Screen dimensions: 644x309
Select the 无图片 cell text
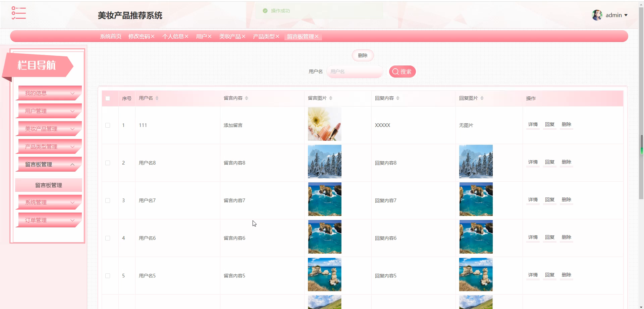pos(466,125)
